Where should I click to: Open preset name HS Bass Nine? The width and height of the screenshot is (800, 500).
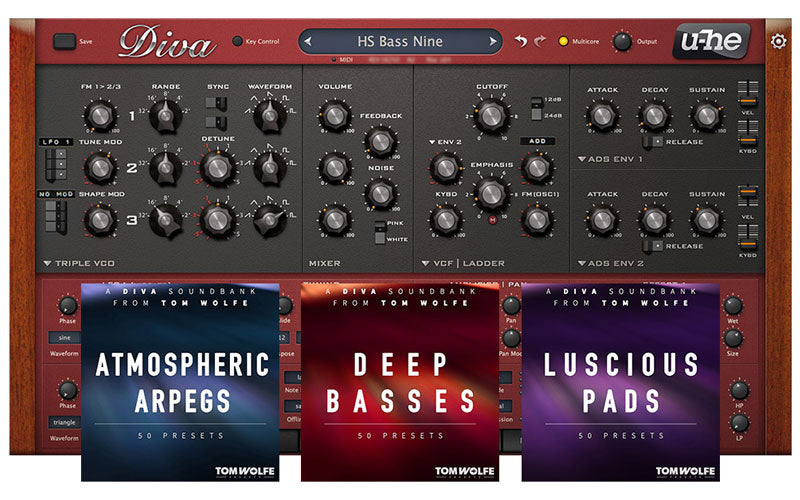[x=400, y=41]
